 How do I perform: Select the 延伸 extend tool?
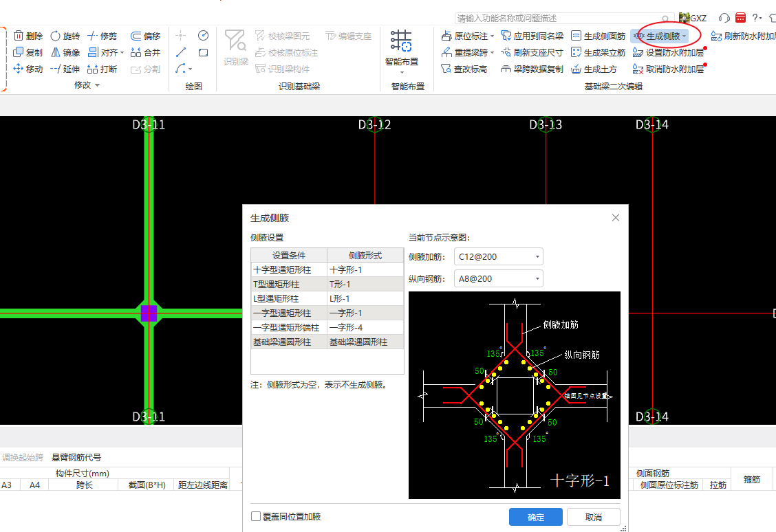(65, 69)
